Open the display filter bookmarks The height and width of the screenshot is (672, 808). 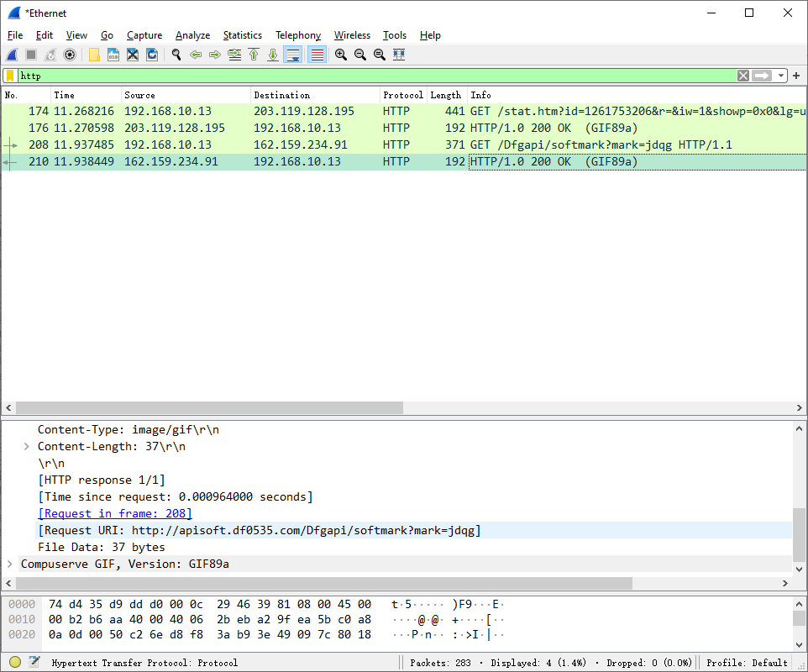click(x=10, y=76)
